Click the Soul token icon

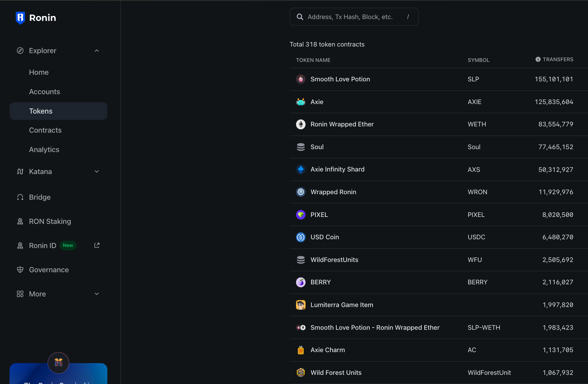301,147
